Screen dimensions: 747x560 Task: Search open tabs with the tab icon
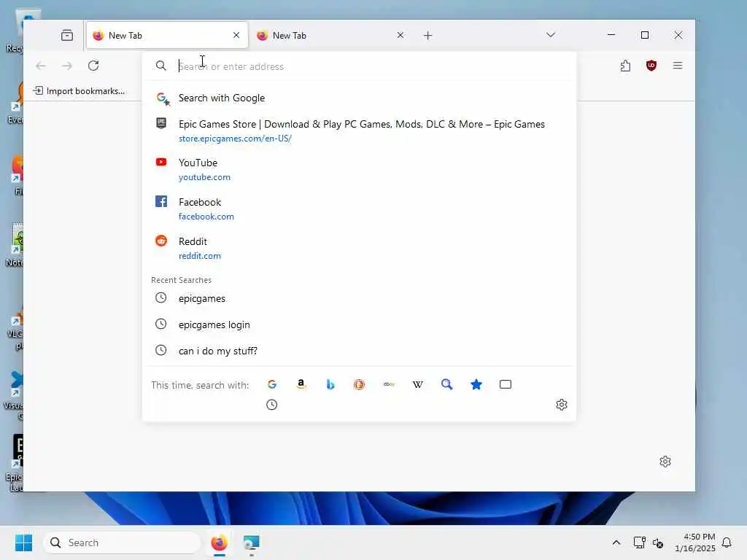[x=506, y=384]
